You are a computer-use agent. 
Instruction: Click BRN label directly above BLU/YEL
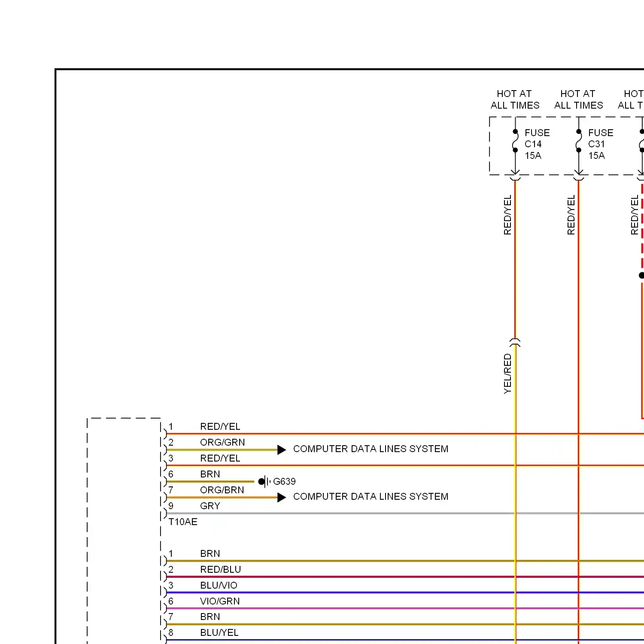pyautogui.click(x=210, y=617)
